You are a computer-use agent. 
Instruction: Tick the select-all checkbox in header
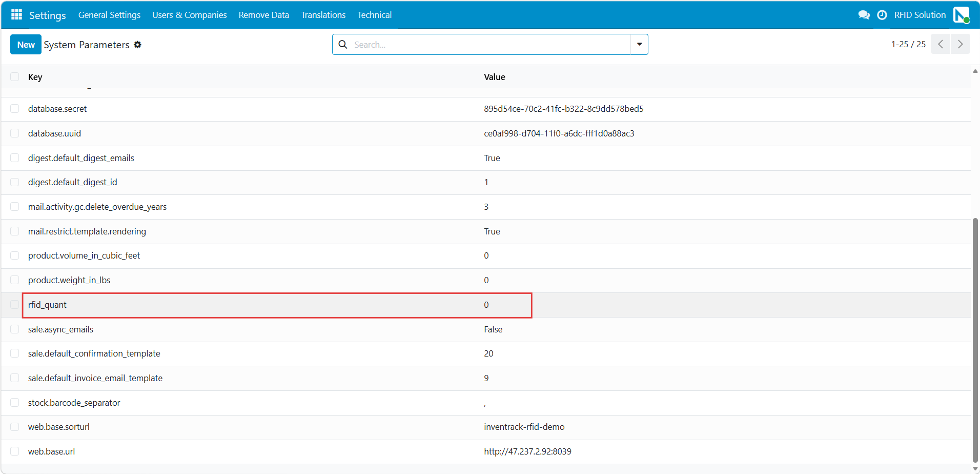[x=15, y=77]
